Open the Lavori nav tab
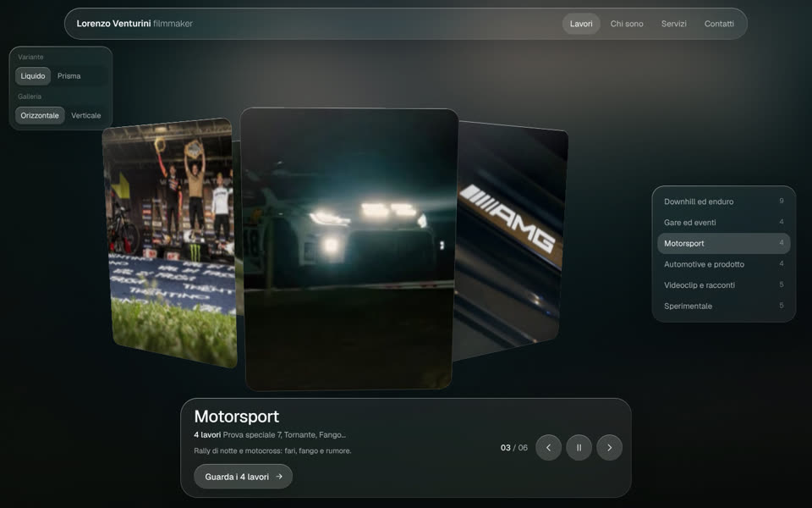 click(x=581, y=24)
